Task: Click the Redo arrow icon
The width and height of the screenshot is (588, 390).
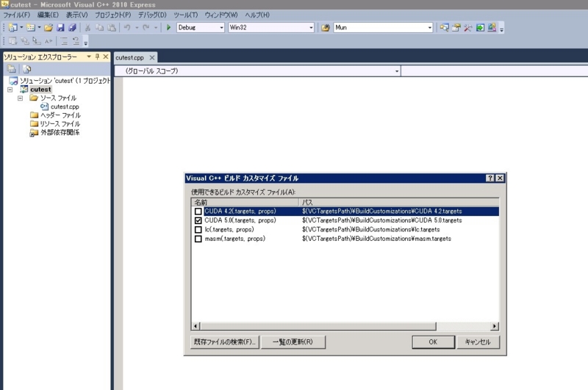Action: click(146, 27)
